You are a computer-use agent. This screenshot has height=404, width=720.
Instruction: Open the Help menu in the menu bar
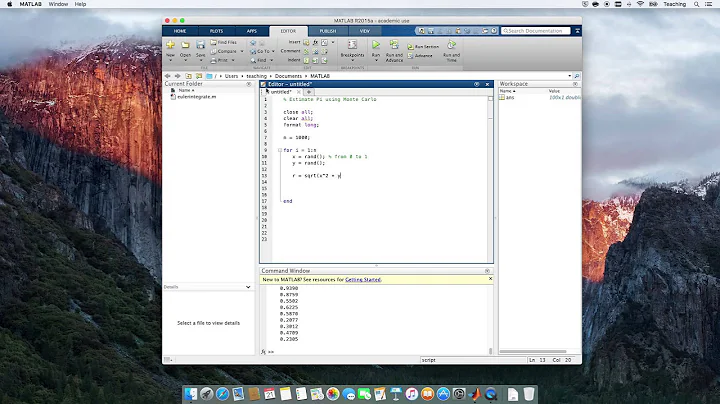[x=80, y=4]
